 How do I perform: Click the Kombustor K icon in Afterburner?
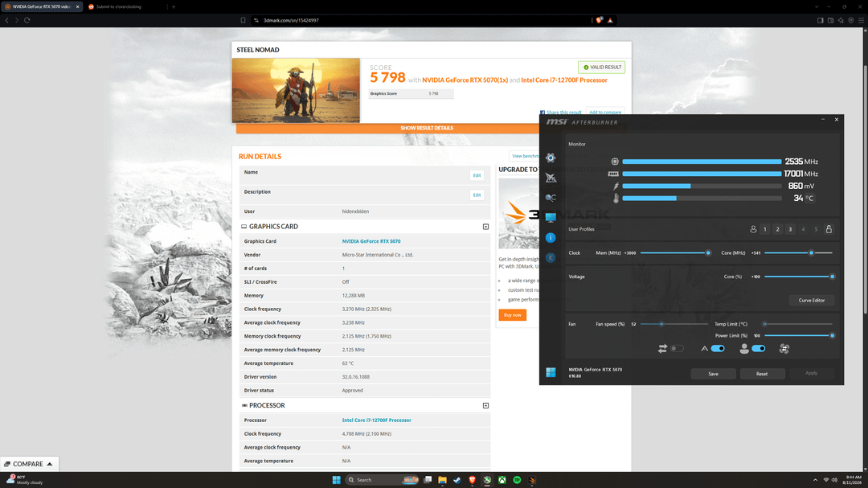[x=551, y=257]
